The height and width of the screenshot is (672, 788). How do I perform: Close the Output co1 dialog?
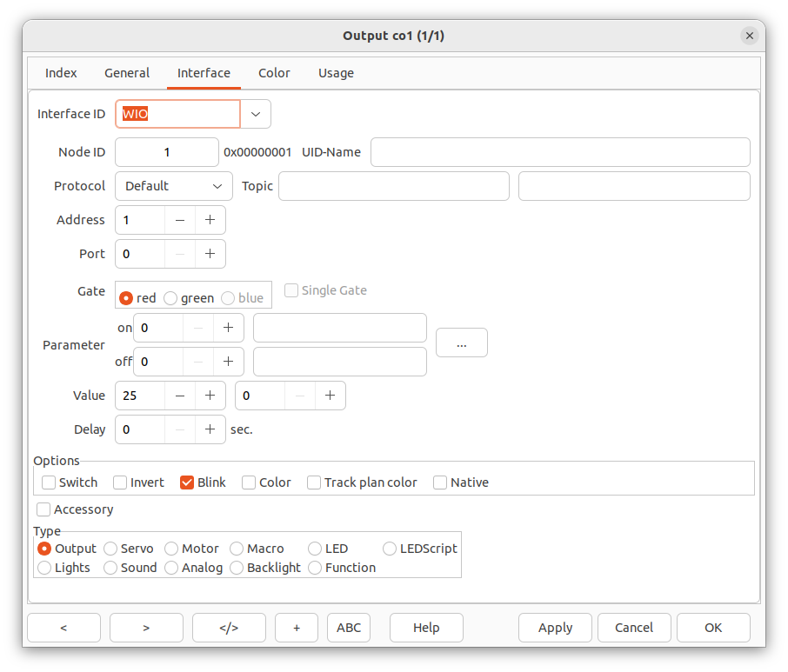click(749, 36)
